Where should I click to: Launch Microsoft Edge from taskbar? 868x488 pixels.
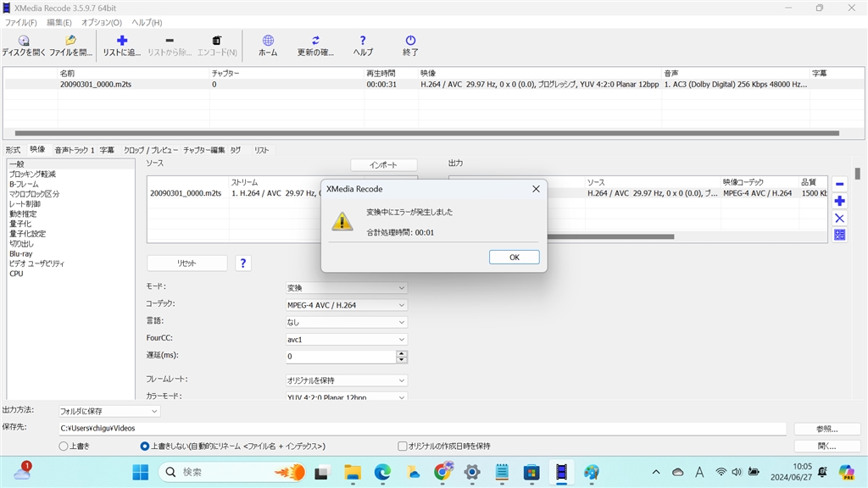(x=382, y=472)
